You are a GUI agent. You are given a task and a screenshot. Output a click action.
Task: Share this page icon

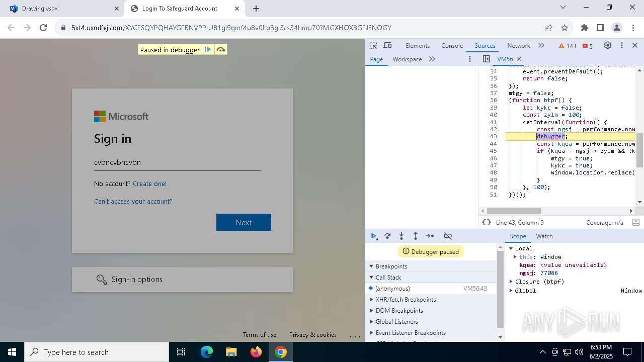548,28
